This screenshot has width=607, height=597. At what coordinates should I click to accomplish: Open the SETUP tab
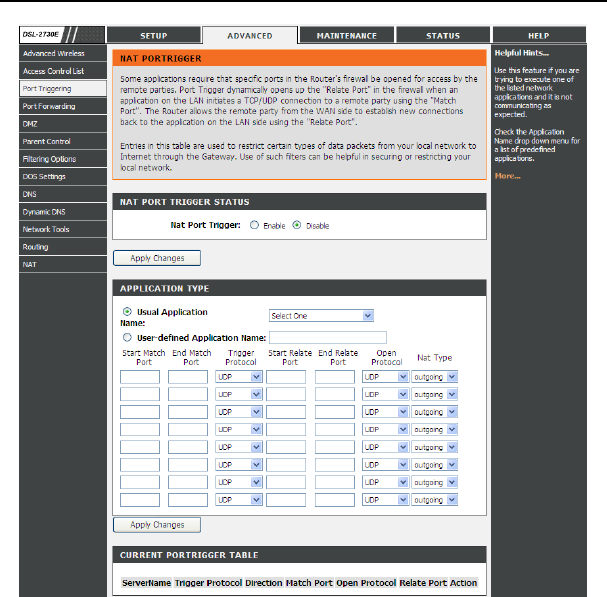point(154,35)
